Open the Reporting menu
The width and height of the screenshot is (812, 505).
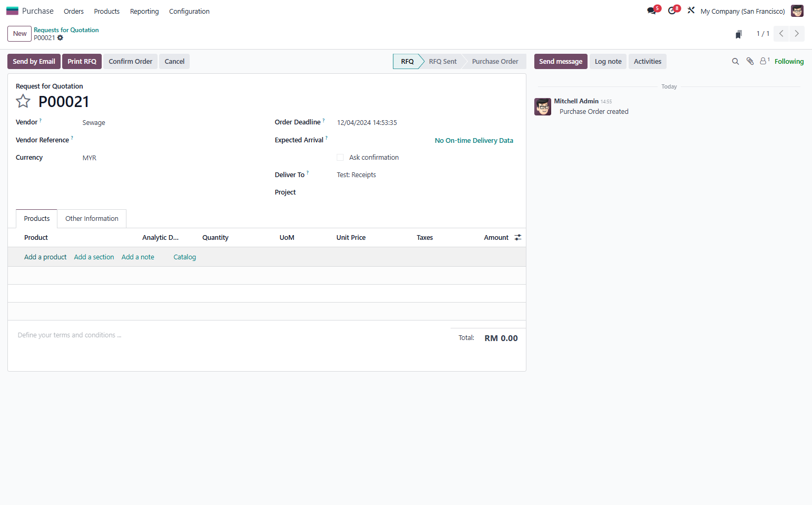coord(144,11)
